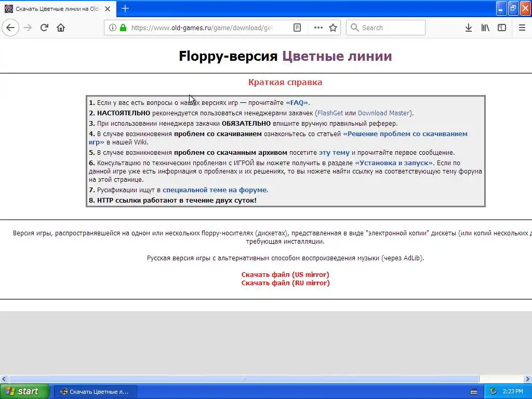Select the Скачать Цветные линии browser tab
532x399 pixels.
tap(58, 9)
